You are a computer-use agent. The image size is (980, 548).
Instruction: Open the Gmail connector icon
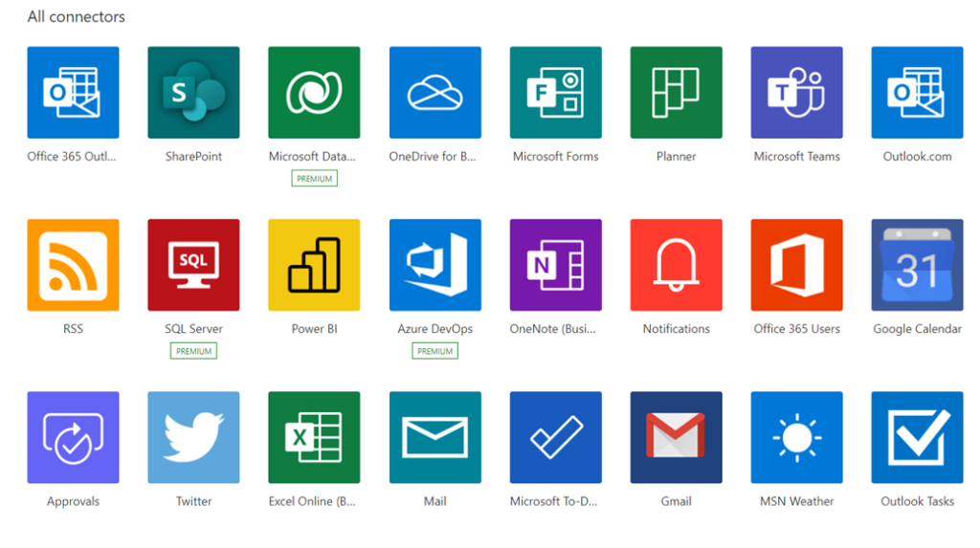point(677,437)
